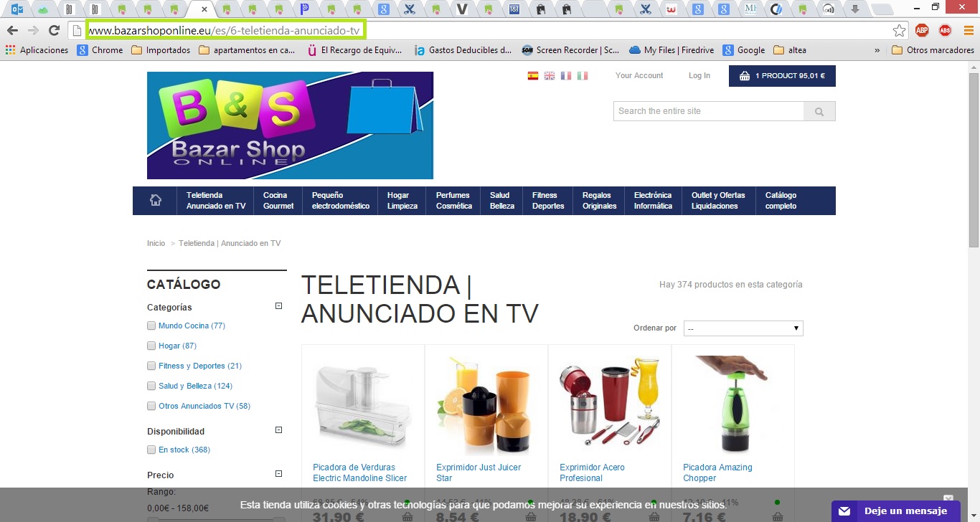The width and height of the screenshot is (980, 522).
Task: Switch the site language to the UK flag
Action: [550, 75]
